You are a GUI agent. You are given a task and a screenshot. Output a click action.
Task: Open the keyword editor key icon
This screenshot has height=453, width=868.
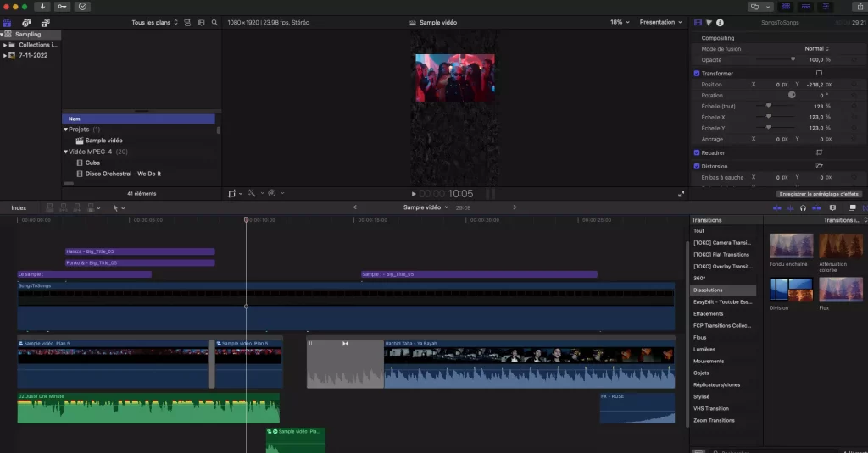[62, 6]
